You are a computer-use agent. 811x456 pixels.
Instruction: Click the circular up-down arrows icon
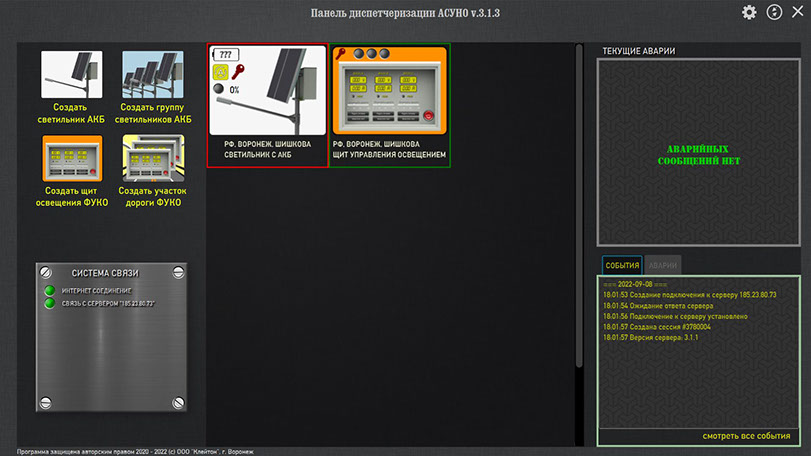[x=773, y=12]
